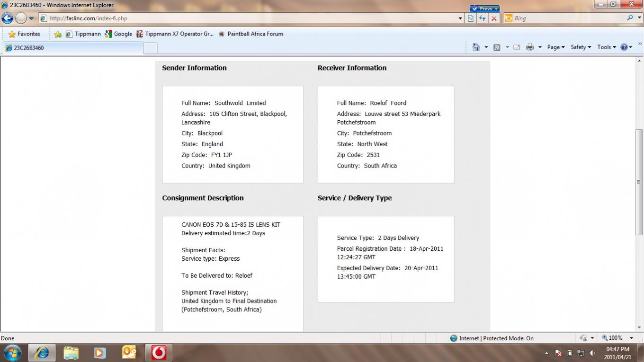Image resolution: width=644 pixels, height=362 pixels.
Task: Open the Favorites panel button
Action: (24, 34)
